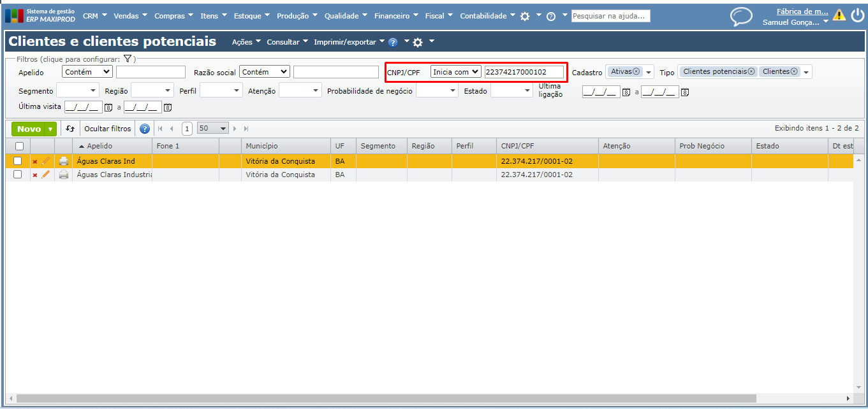Open the Perfil filter dropdown

221,90
